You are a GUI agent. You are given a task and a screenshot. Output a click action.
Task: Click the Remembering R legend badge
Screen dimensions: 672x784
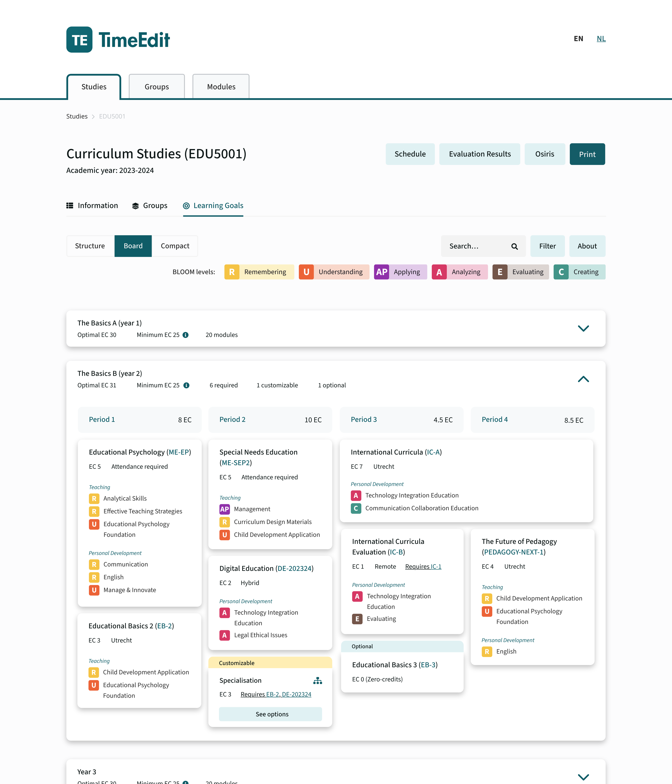tap(232, 272)
